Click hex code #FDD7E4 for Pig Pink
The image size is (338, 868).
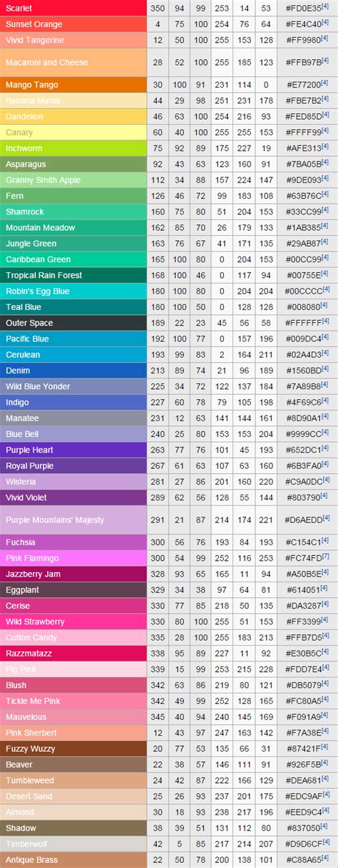[x=303, y=669]
